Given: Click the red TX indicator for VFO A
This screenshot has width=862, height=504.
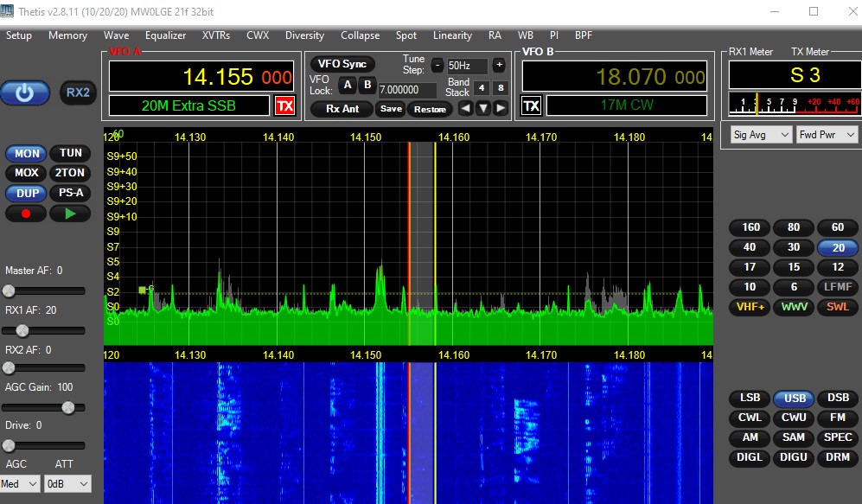Looking at the screenshot, I should 284,105.
